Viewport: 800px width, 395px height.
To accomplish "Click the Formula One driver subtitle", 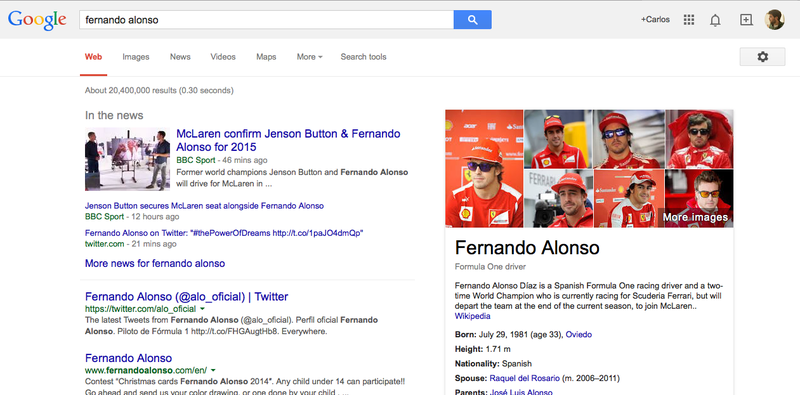I will [x=490, y=267].
